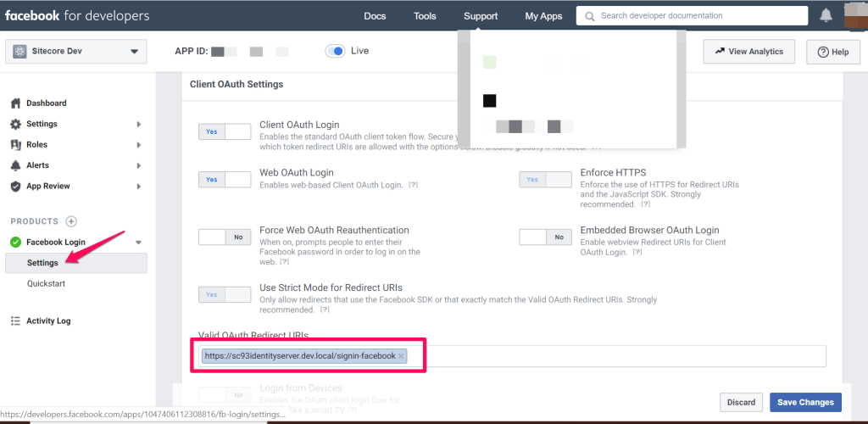The image size is (868, 424).
Task: Click the Alerts bell icon in sidebar
Action: (x=15, y=165)
